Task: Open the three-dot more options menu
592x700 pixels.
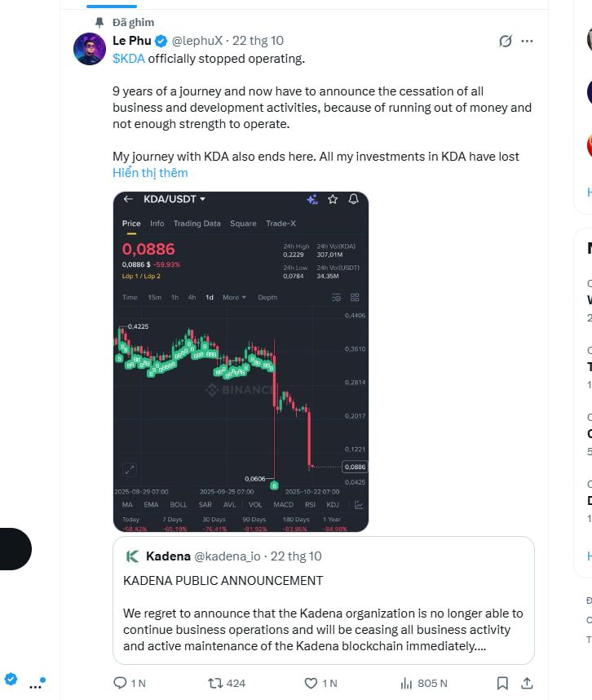Action: tap(527, 41)
